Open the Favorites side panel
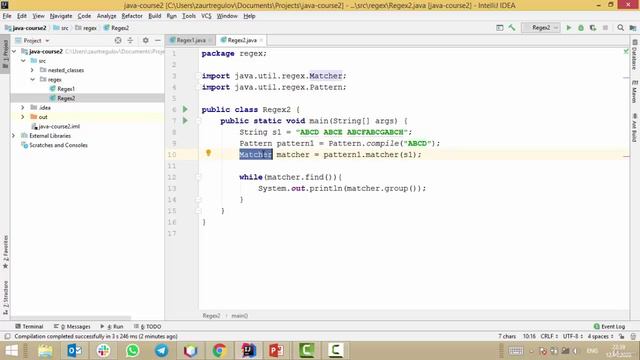 [5, 252]
